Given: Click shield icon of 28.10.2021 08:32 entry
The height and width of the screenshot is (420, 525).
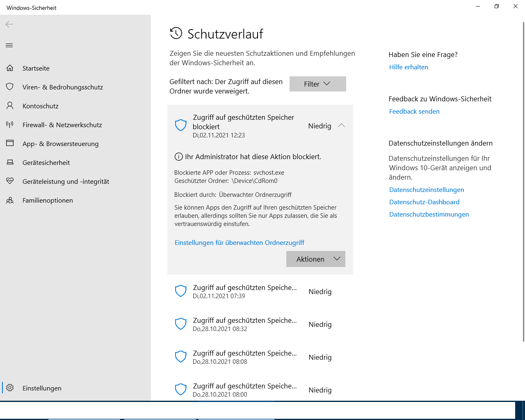Looking at the screenshot, I should (x=181, y=324).
